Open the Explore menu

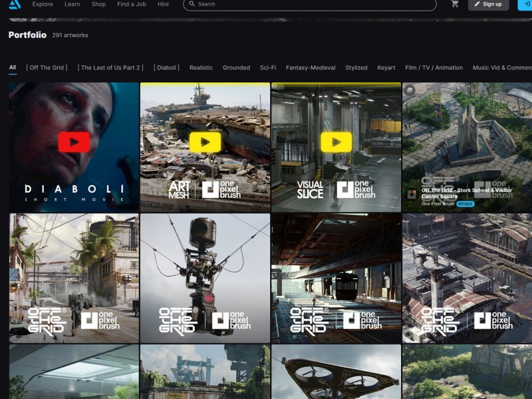43,4
